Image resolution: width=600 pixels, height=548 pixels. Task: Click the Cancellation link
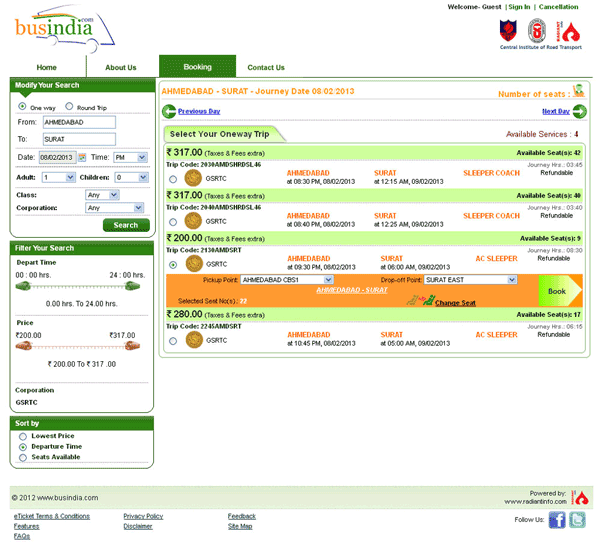coord(558,7)
